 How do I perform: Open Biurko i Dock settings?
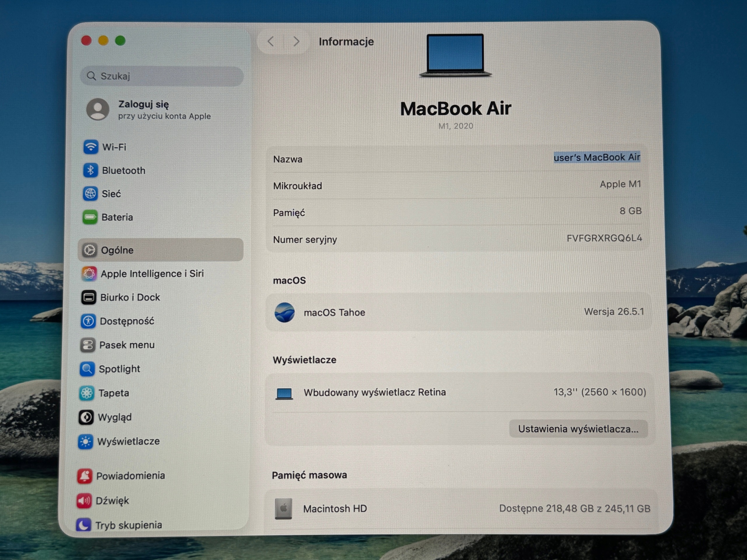click(121, 297)
